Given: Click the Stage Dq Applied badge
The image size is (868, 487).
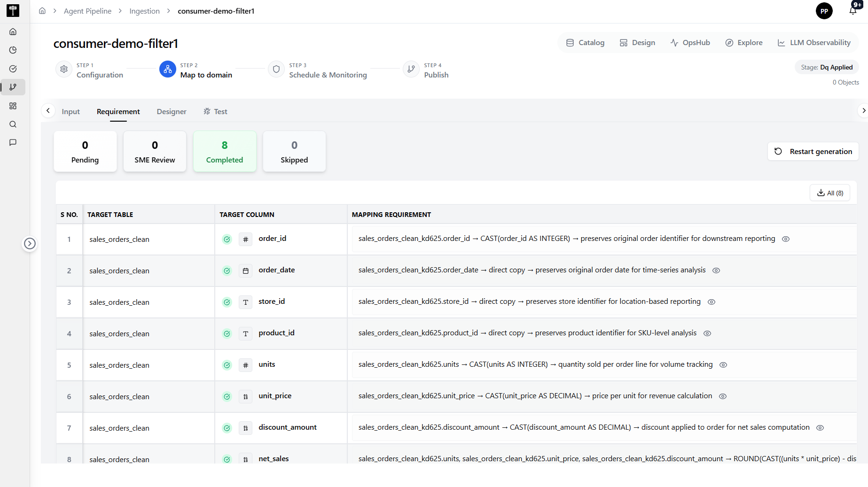Looking at the screenshot, I should 827,67.
